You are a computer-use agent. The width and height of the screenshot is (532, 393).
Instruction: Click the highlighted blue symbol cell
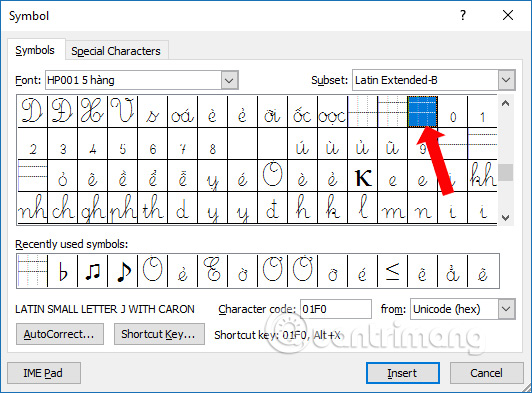click(x=422, y=112)
